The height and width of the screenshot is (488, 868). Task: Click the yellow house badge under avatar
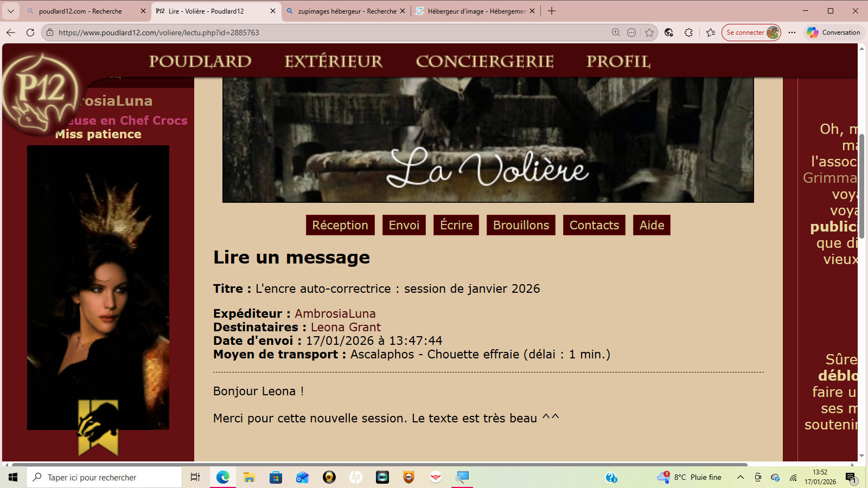tap(98, 428)
